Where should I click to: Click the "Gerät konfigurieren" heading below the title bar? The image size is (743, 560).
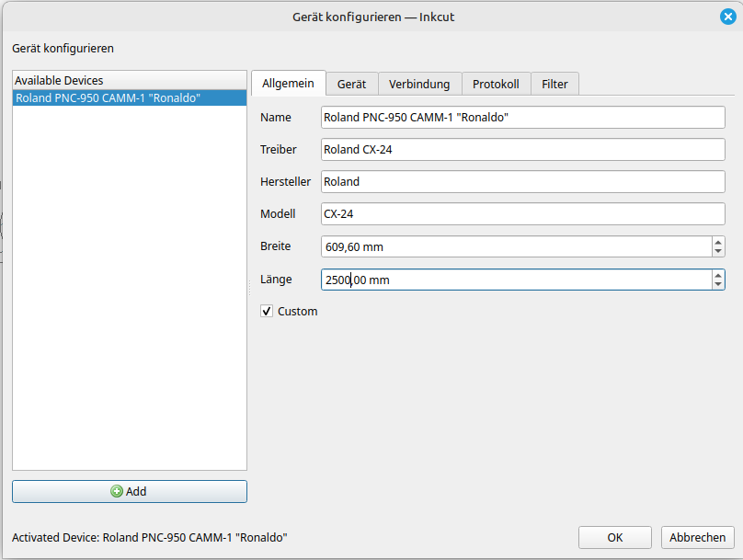coord(63,49)
